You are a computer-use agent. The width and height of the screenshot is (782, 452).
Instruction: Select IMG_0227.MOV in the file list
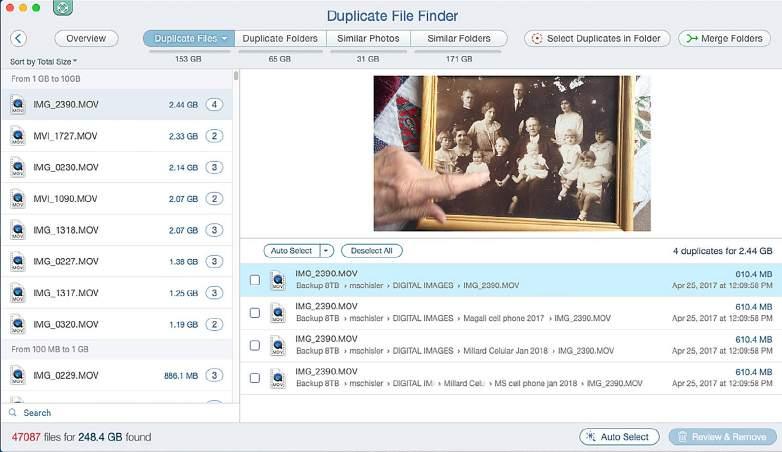pos(117,261)
